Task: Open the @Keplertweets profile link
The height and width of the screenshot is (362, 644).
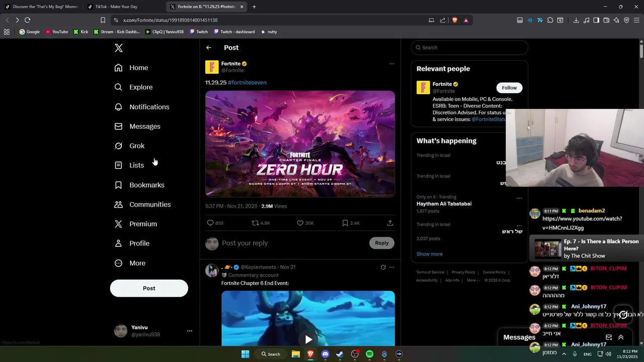Action: pos(258,267)
